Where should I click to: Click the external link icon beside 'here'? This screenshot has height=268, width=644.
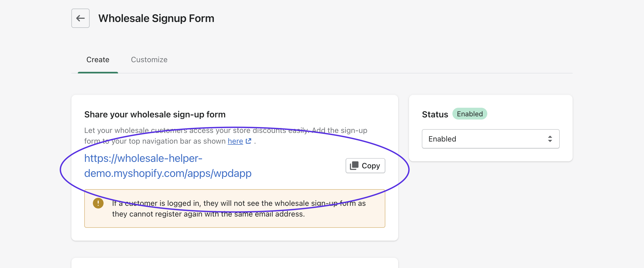(x=248, y=141)
